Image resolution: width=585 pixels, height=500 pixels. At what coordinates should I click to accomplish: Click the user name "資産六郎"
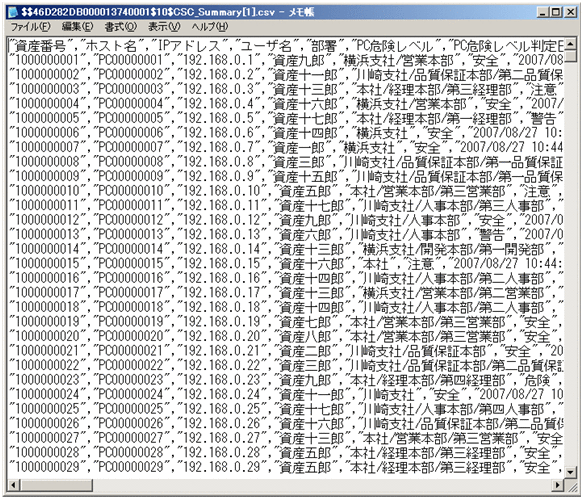(305, 235)
